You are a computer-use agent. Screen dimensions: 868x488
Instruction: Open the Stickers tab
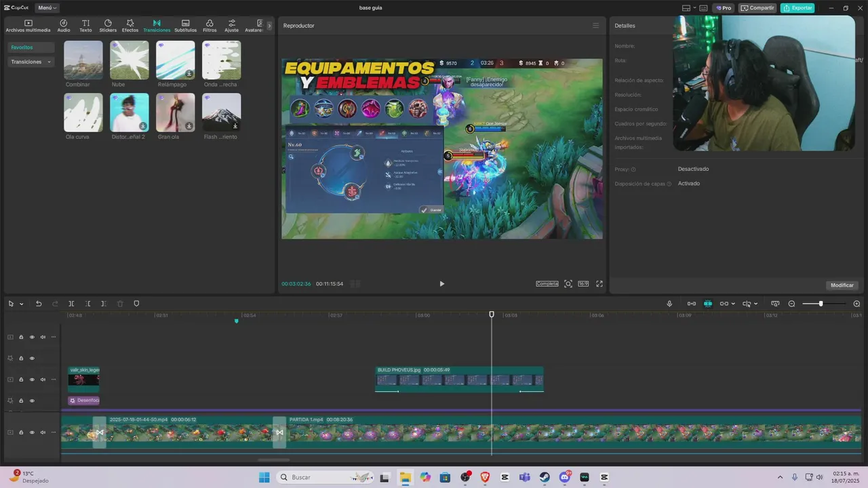coord(108,26)
